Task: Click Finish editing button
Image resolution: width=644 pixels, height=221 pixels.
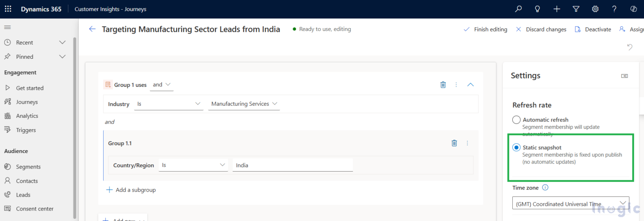Action: pos(485,29)
